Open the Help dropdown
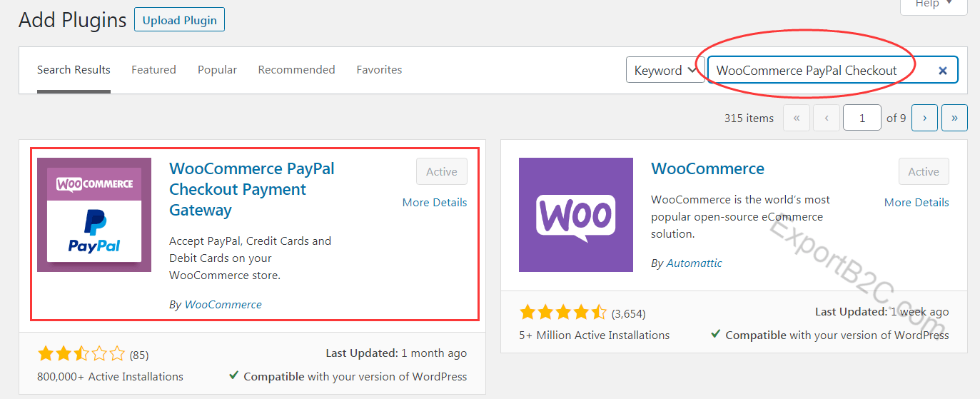This screenshot has height=399, width=980. pyautogui.click(x=934, y=4)
